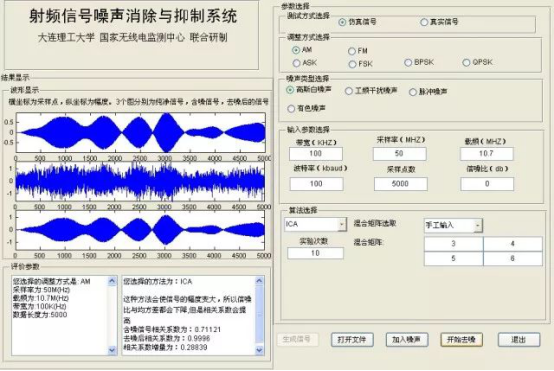Click down arrow of ICA results scrollbar
554x371 pixels.
click(259, 350)
